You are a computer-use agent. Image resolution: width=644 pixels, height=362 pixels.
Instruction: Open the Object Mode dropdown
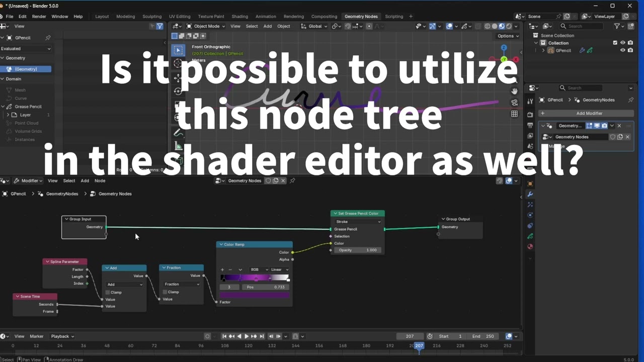pos(207,26)
